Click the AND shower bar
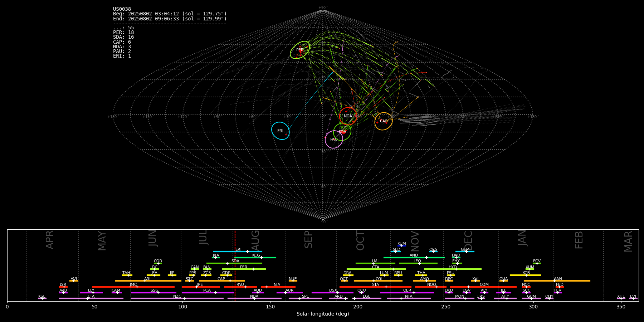 pyautogui.click(x=414, y=257)
